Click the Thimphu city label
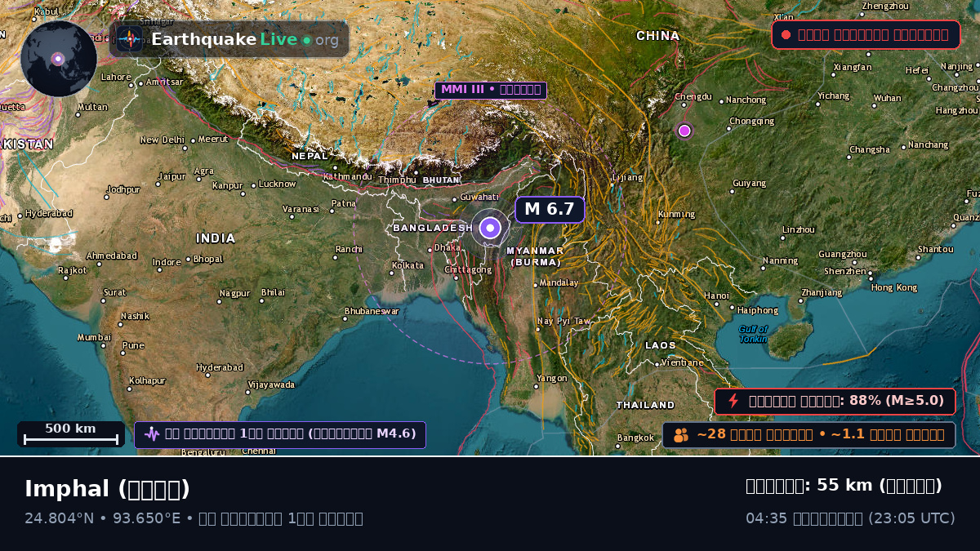The height and width of the screenshot is (551, 980). coord(398,180)
